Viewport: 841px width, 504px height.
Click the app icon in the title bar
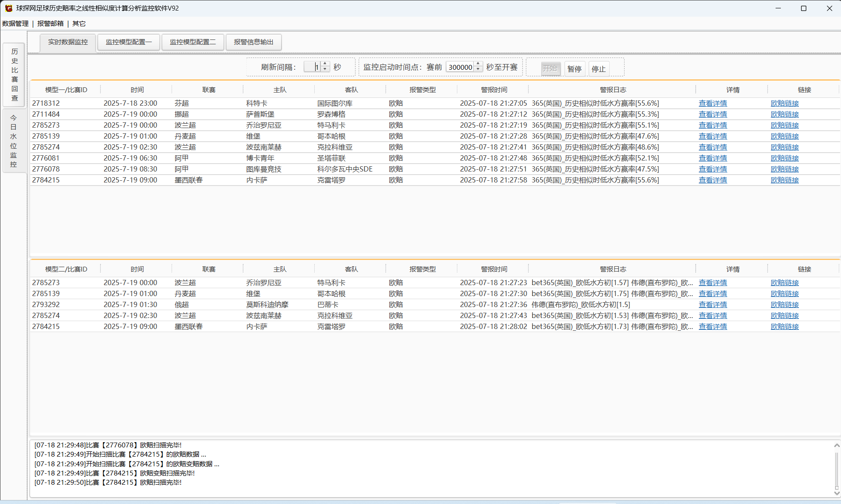pyautogui.click(x=8, y=8)
